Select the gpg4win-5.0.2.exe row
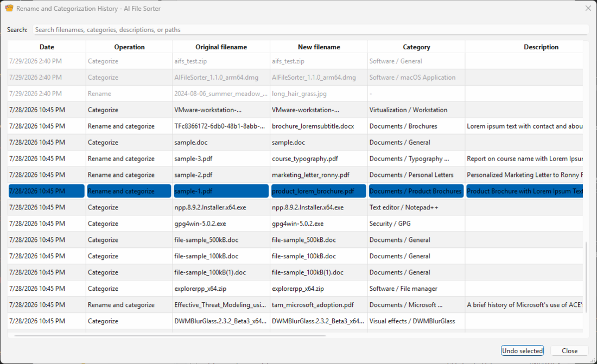This screenshot has height=364, width=597. 295,223
